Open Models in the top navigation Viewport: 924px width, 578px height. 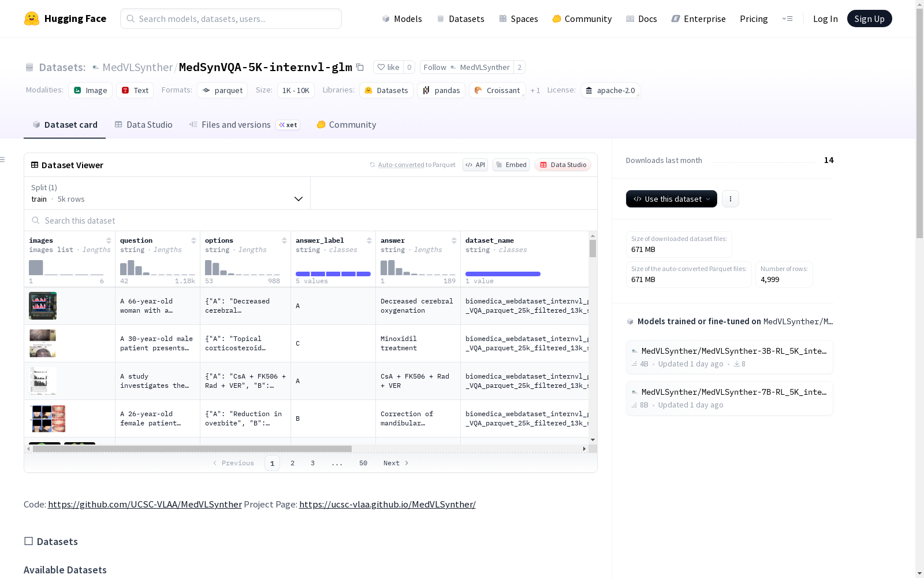click(402, 18)
